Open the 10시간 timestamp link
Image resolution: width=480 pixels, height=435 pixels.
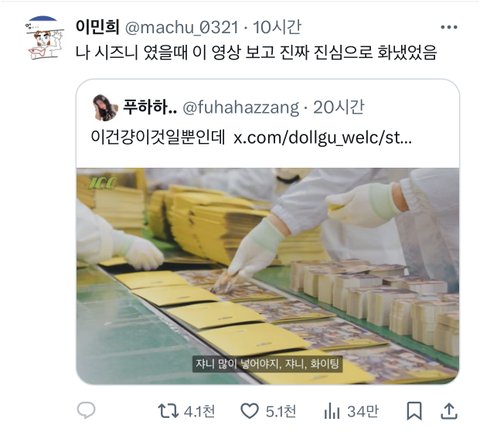coord(277,27)
